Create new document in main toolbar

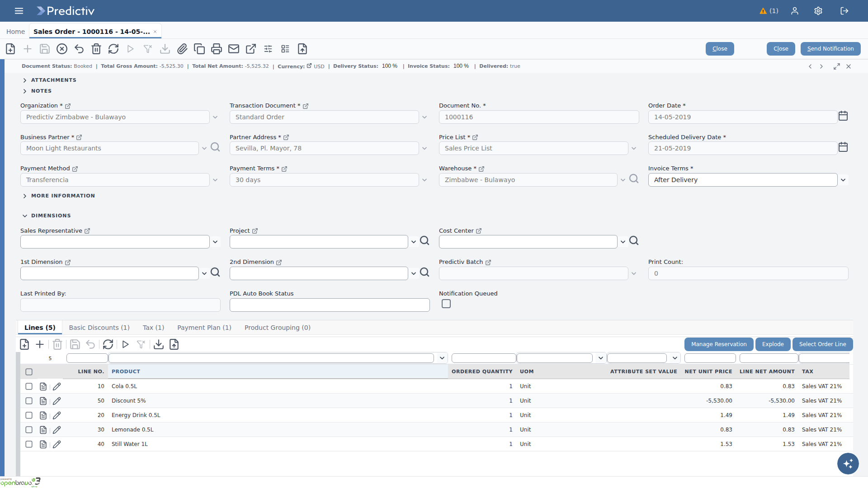[x=10, y=49]
